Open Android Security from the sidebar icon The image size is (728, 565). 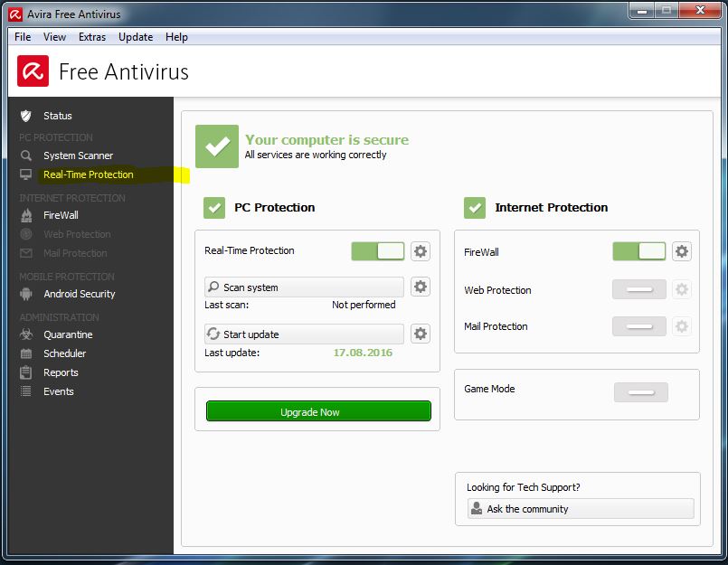[27, 295]
